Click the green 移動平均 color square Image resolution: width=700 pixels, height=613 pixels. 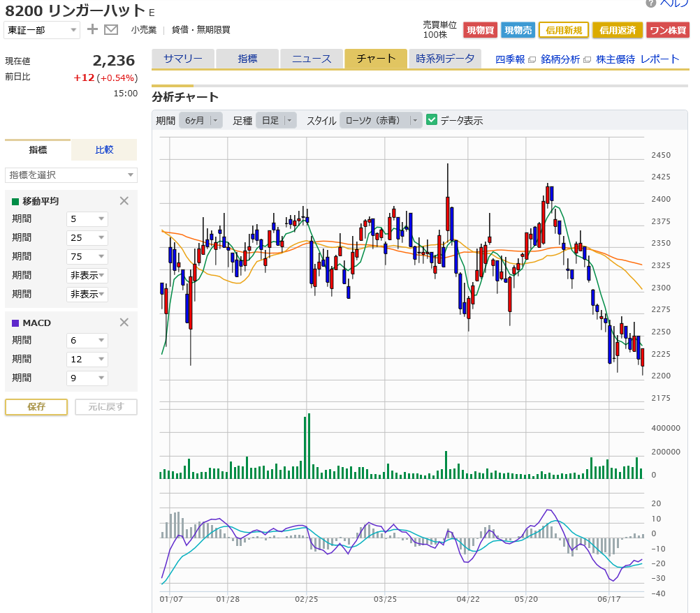pyautogui.click(x=15, y=202)
